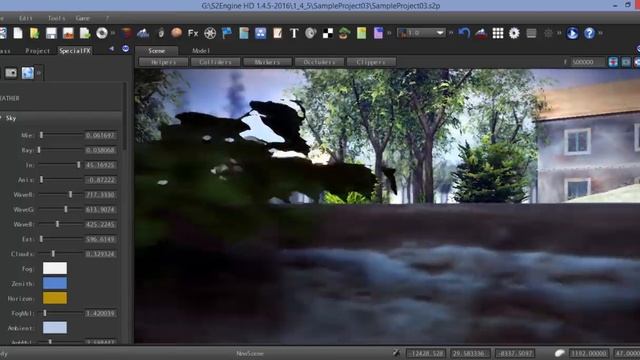The height and width of the screenshot is (360, 640).
Task: Click the undo arrow icon
Action: pos(464,33)
